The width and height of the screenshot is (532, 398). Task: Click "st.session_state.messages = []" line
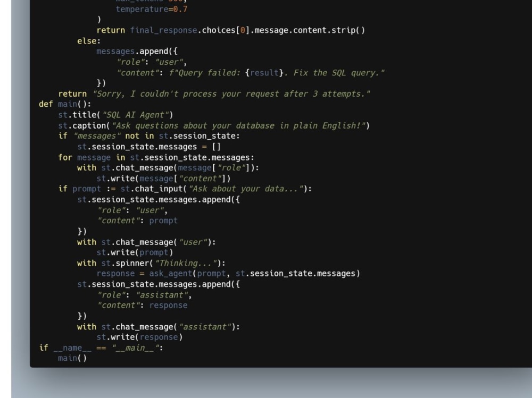click(x=149, y=147)
